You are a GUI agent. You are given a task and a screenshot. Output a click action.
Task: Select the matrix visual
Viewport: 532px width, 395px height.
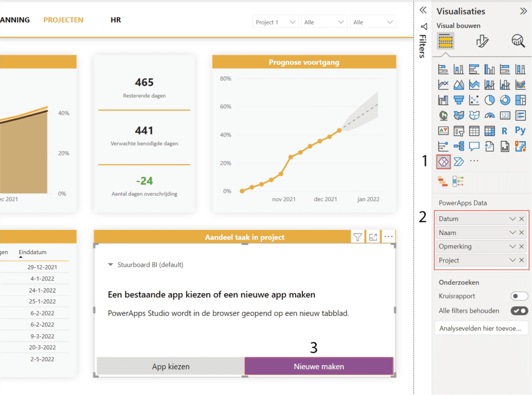click(x=489, y=130)
